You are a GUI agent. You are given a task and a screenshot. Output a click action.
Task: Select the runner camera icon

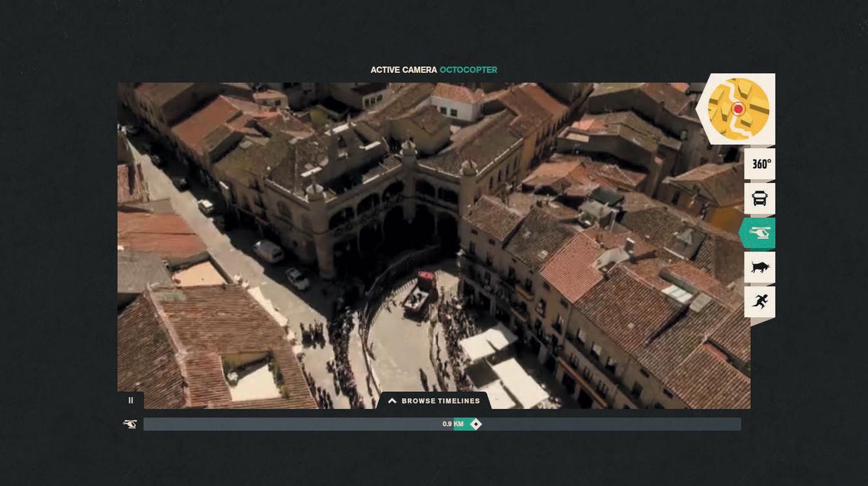[x=760, y=301]
